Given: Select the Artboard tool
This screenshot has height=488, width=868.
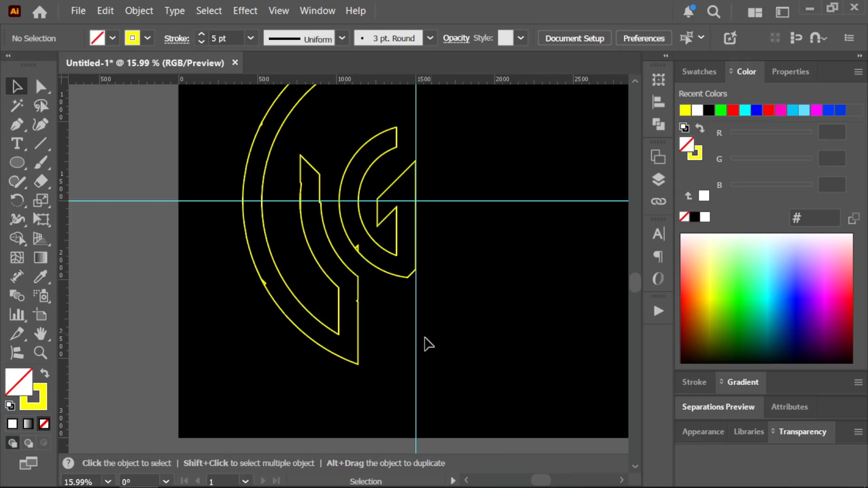Looking at the screenshot, I should pos(41,314).
